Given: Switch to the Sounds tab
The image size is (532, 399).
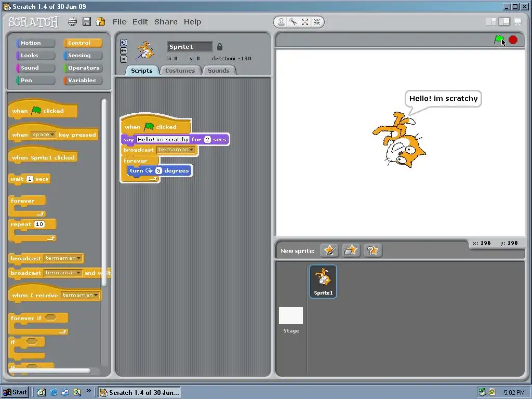Looking at the screenshot, I should click(219, 71).
